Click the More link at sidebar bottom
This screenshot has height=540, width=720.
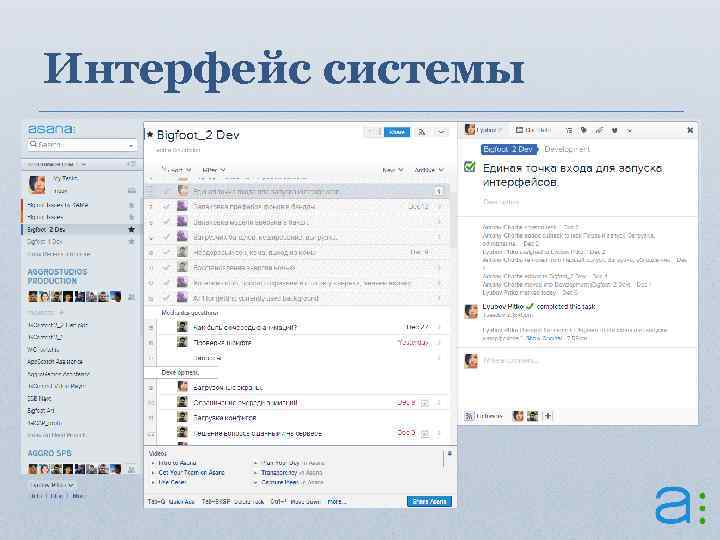(x=78, y=496)
